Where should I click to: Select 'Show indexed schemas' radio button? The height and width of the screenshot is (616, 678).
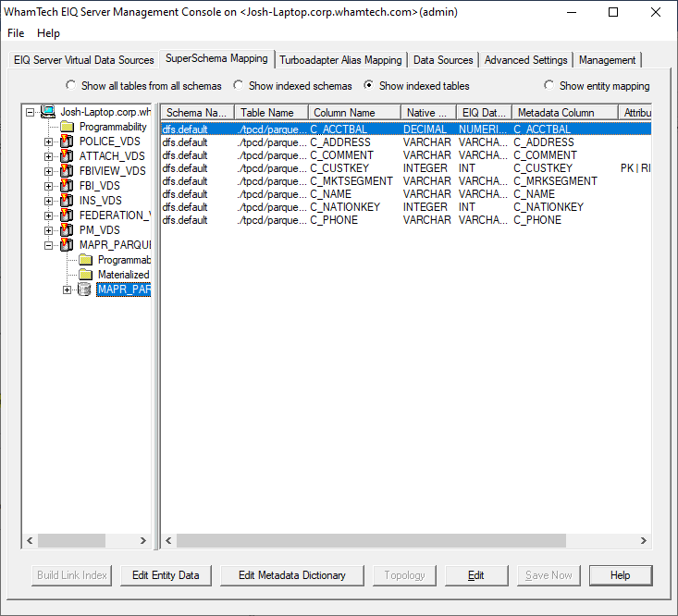[x=238, y=85]
